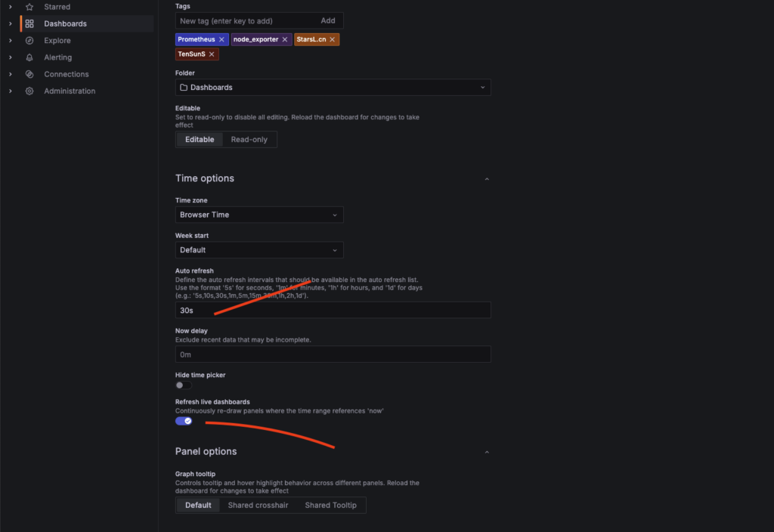Open the Week start dropdown
The height and width of the screenshot is (532, 774).
pyautogui.click(x=259, y=250)
